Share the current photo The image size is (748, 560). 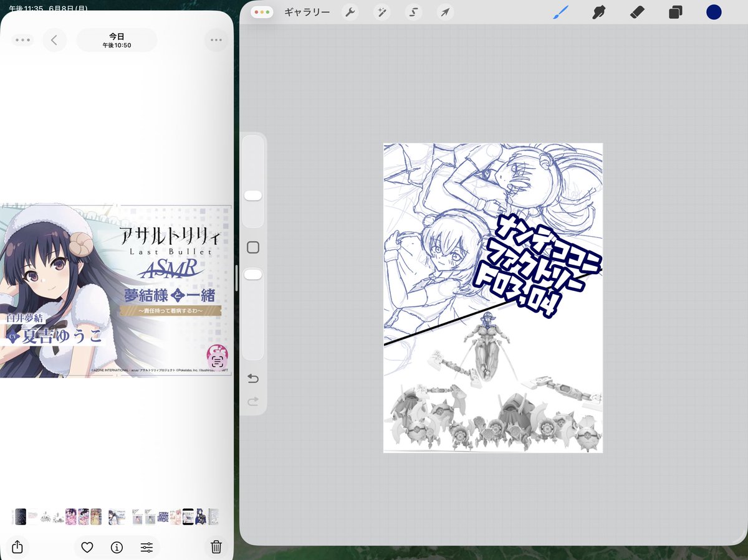(17, 547)
